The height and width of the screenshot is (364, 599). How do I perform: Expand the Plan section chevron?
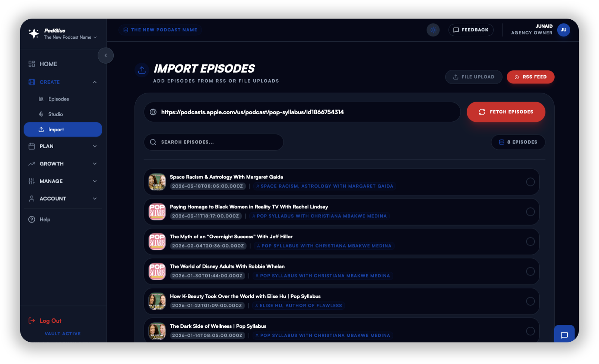tap(95, 146)
